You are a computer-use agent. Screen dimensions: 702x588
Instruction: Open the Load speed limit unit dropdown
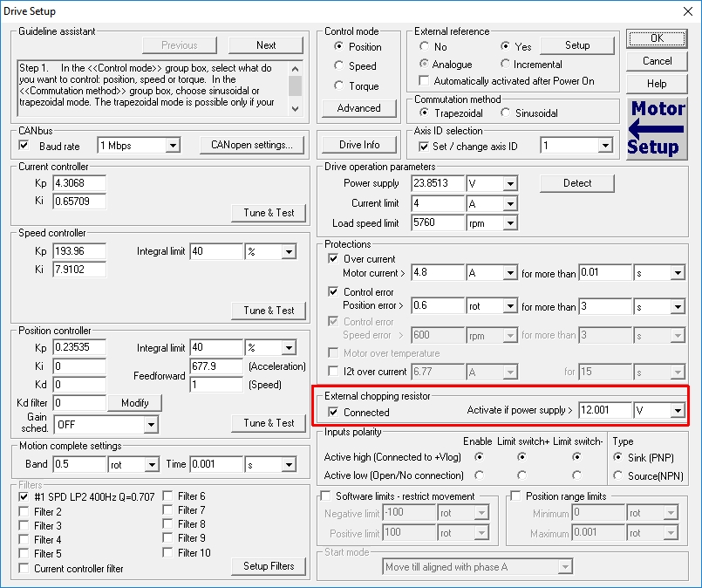[x=510, y=223]
